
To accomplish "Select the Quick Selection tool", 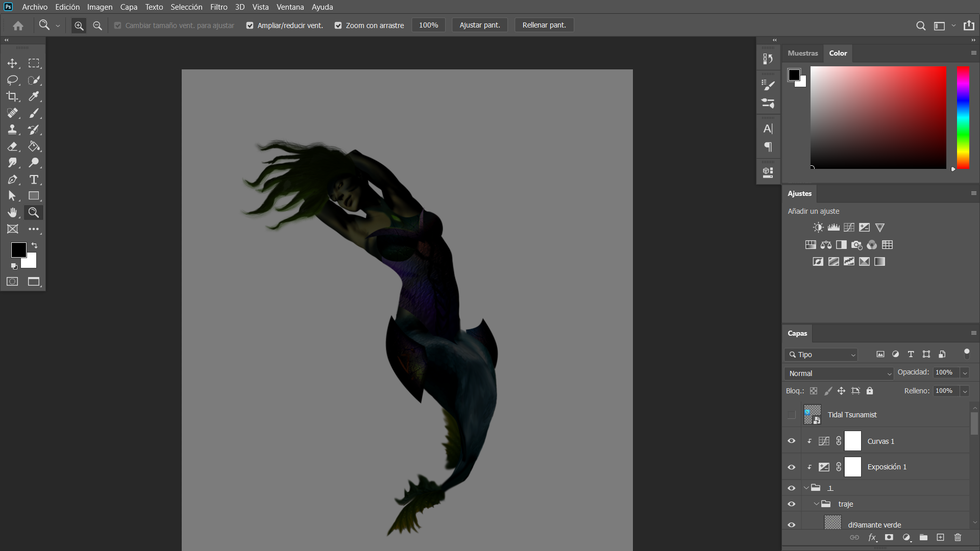I will [x=34, y=80].
